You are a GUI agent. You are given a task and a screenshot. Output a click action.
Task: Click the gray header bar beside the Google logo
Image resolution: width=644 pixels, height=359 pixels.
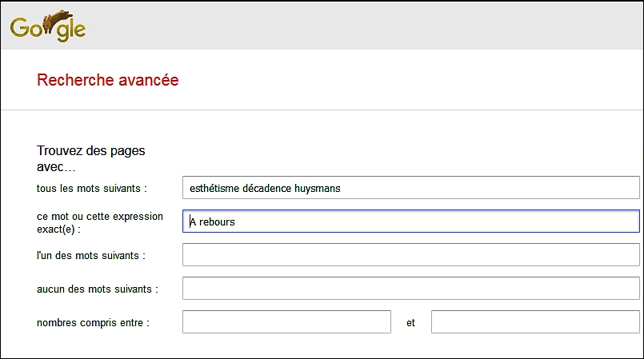[360, 26]
